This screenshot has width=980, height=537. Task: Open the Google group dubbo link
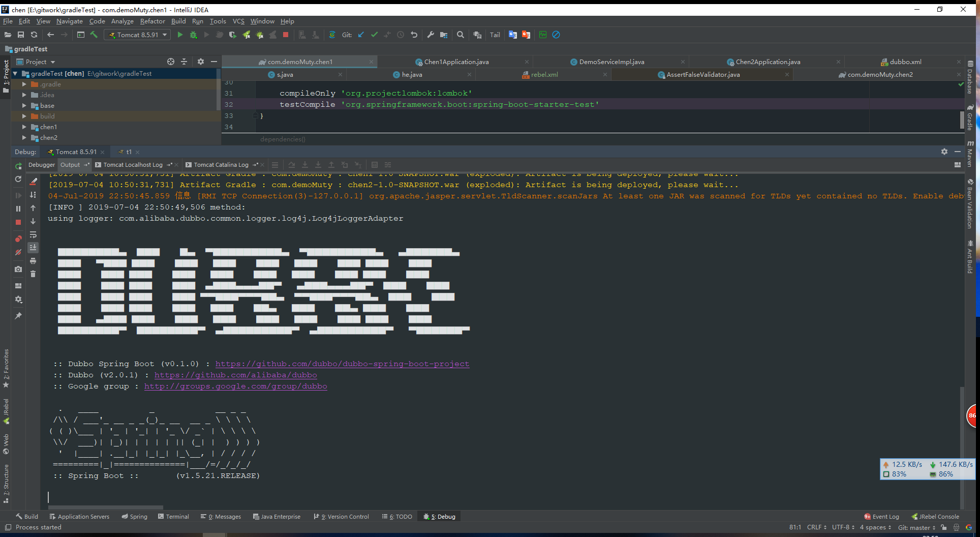[x=235, y=386]
